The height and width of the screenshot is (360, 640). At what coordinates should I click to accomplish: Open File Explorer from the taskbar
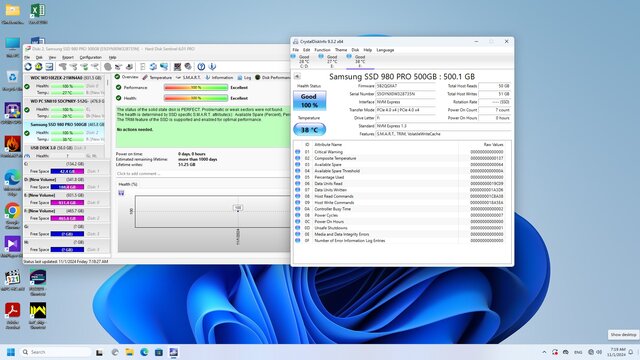(129, 352)
